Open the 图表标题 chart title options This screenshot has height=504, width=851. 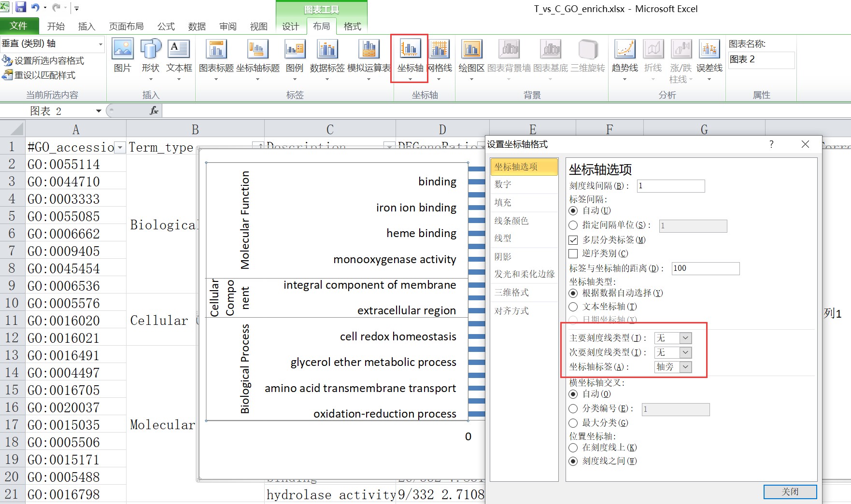(x=216, y=59)
